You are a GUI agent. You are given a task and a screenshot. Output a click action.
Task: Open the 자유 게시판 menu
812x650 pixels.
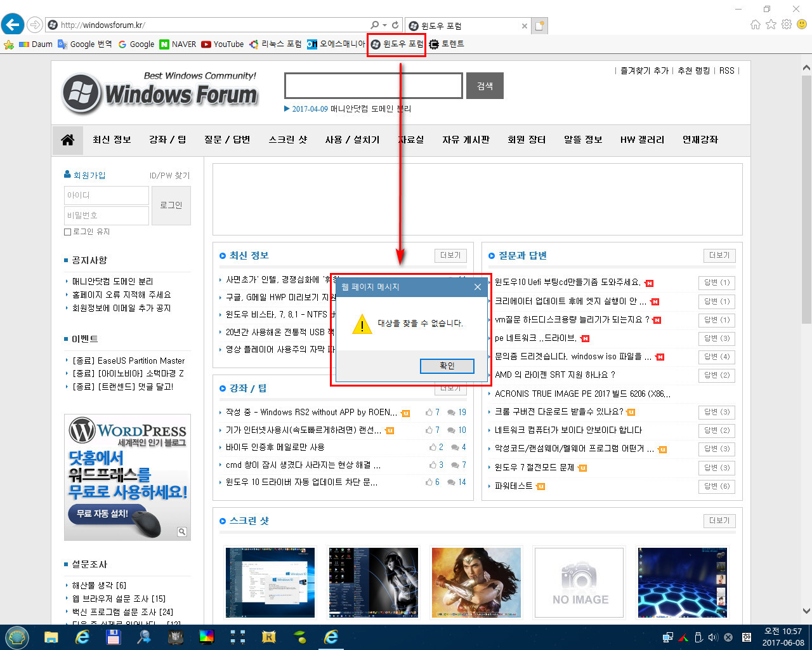(x=466, y=140)
